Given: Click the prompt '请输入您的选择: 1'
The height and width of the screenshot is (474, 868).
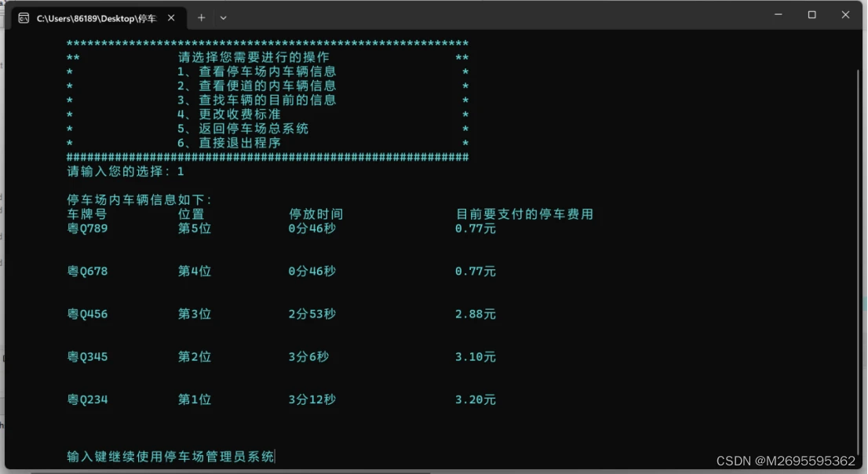Looking at the screenshot, I should pos(125,172).
